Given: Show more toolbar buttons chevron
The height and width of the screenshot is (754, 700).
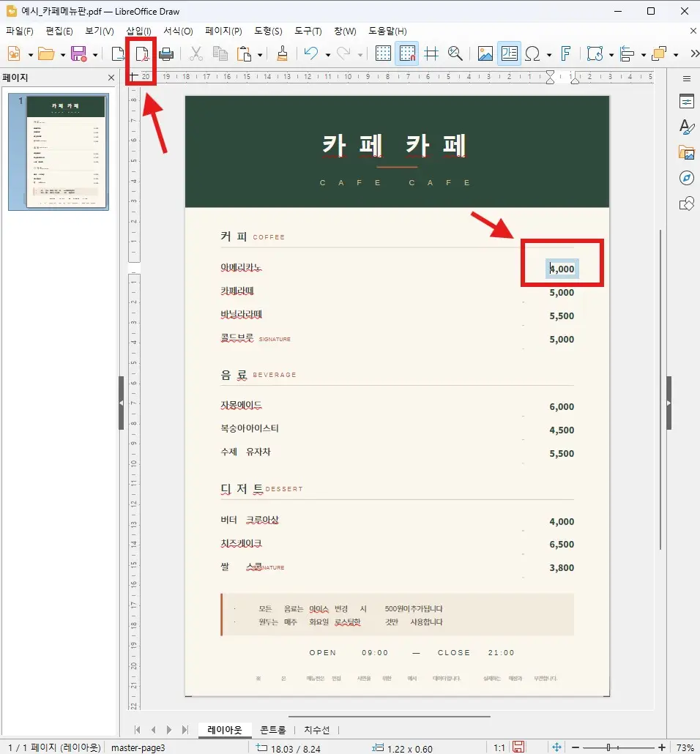Looking at the screenshot, I should 694,53.
